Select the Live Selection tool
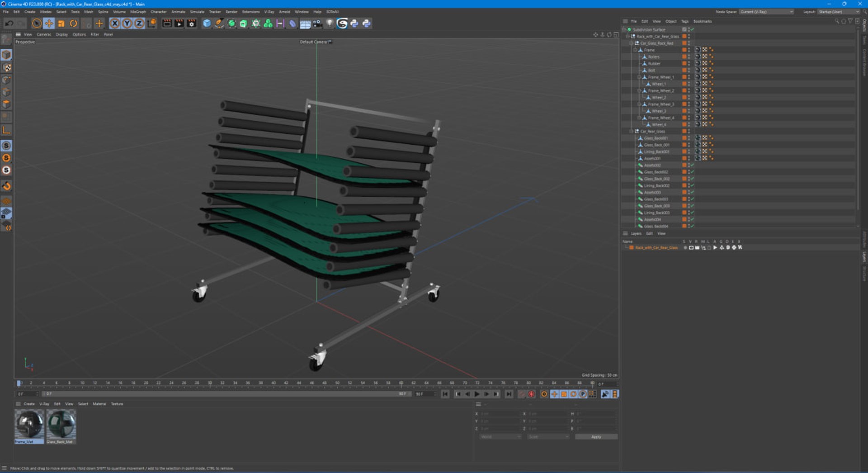 [37, 24]
